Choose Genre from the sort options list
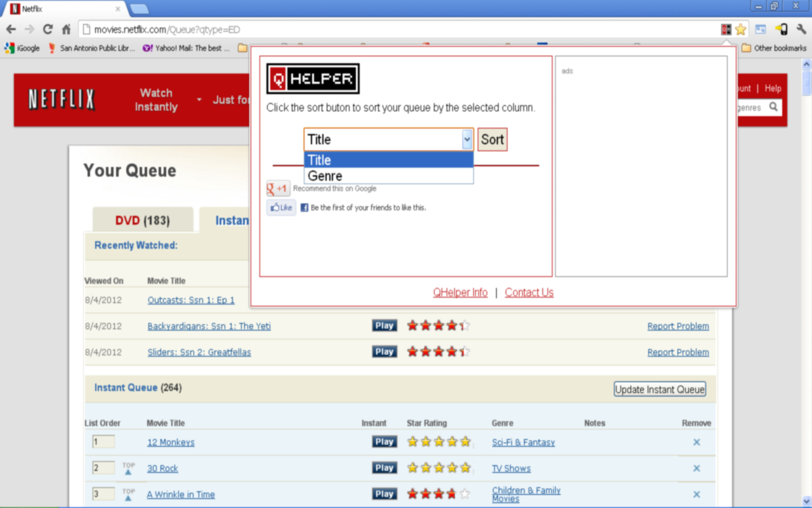The width and height of the screenshot is (812, 508). click(x=389, y=176)
